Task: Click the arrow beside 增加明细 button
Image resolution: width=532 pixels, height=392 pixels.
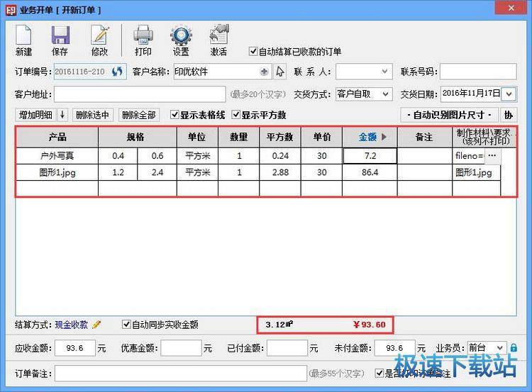Action: (x=62, y=115)
